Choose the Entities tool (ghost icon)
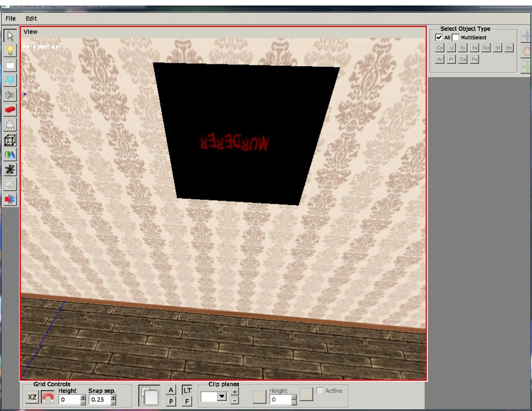 pyautogui.click(x=10, y=125)
